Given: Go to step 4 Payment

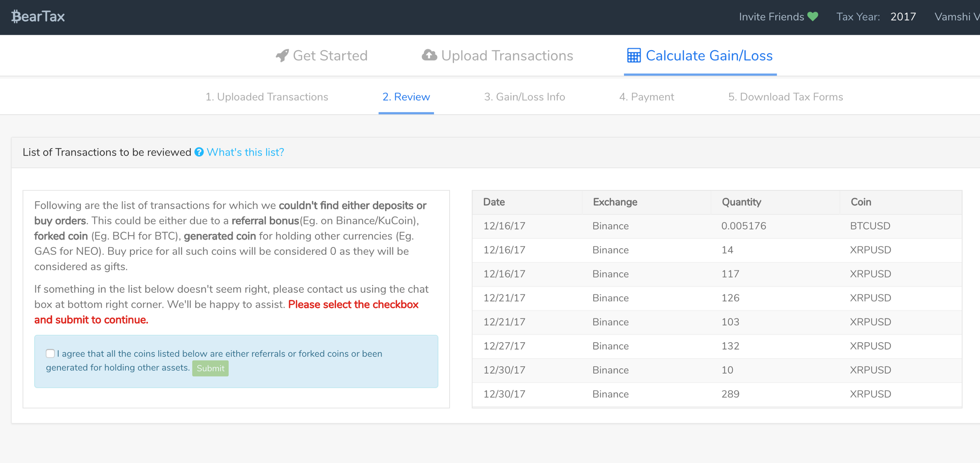Looking at the screenshot, I should [x=646, y=97].
